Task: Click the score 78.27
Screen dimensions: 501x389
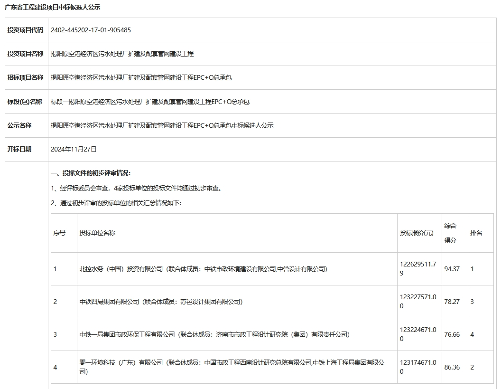Action: pyautogui.click(x=452, y=301)
